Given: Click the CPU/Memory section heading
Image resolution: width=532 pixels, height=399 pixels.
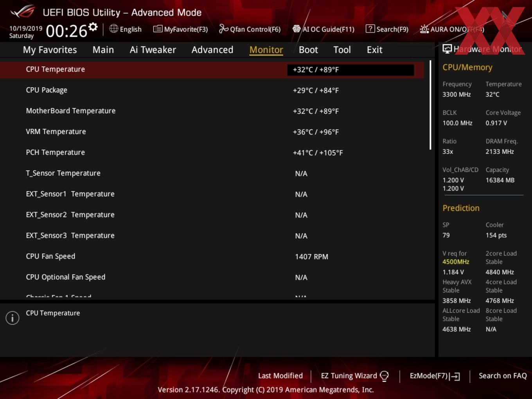Looking at the screenshot, I should pyautogui.click(x=467, y=67).
